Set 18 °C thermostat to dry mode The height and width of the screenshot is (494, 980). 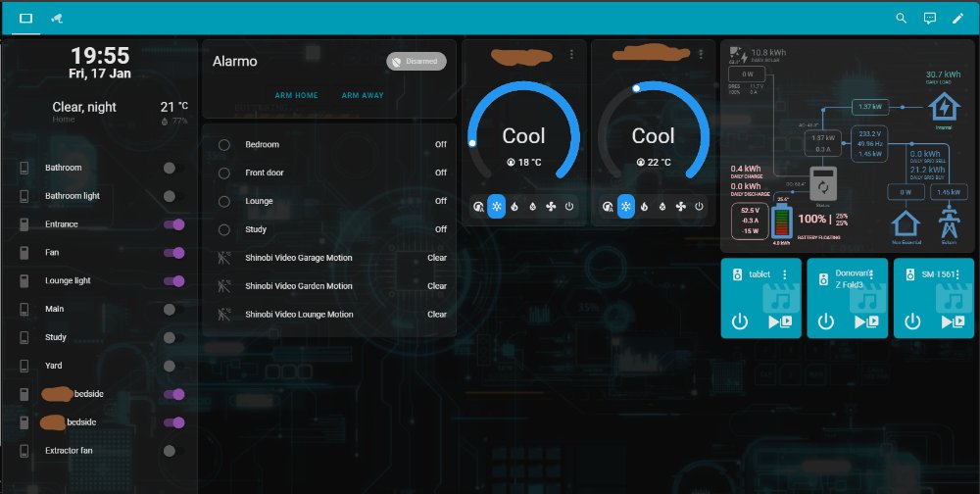click(532, 207)
